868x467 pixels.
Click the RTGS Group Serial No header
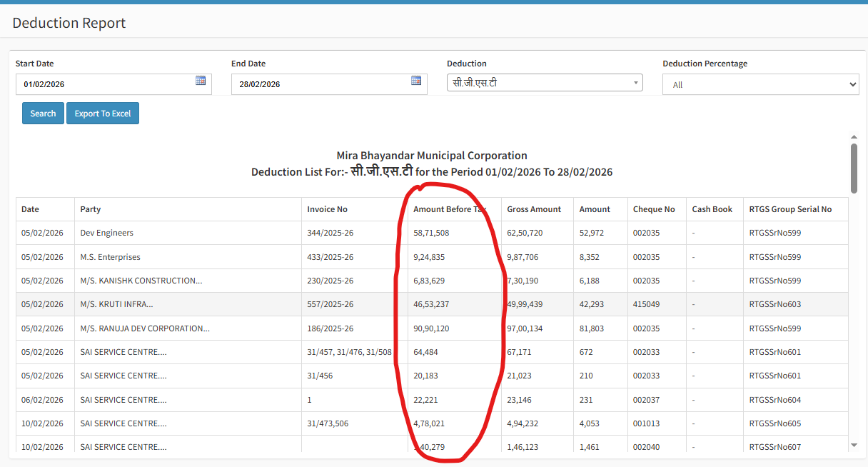tap(790, 209)
